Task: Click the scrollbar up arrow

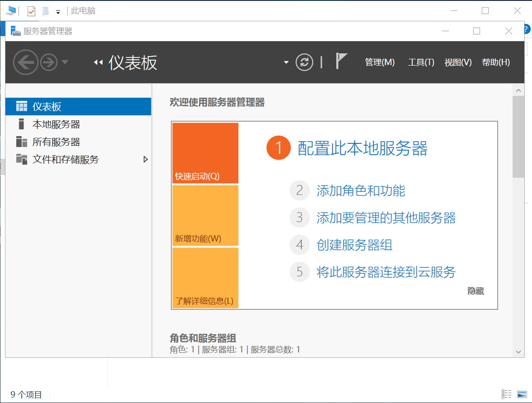Action: [x=518, y=90]
